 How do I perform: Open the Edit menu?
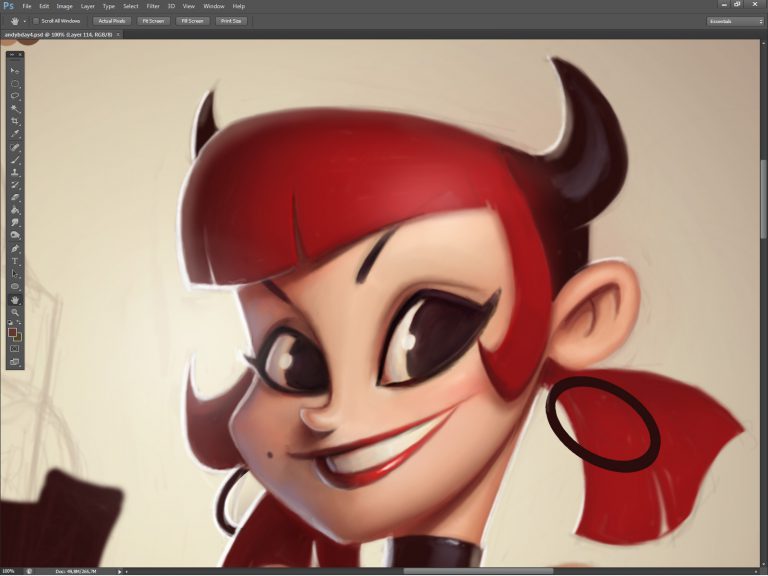pos(44,6)
